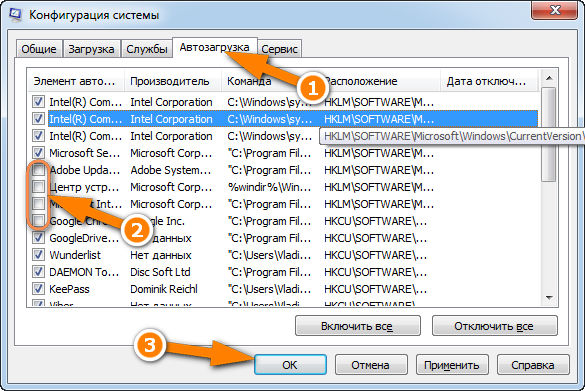This screenshot has height=391, width=585.
Task: Sort by Дата отключ... column header
Action: 489,81
